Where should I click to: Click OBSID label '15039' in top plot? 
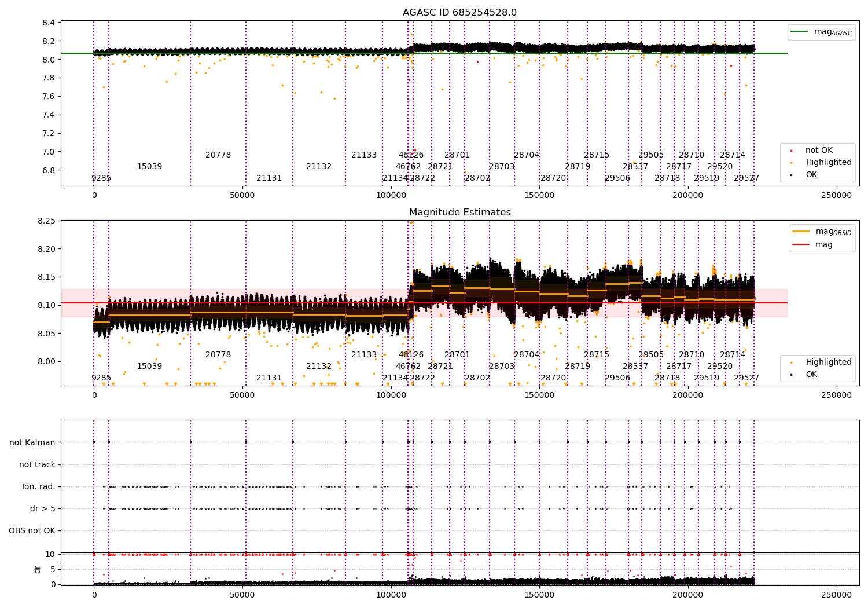pos(149,166)
